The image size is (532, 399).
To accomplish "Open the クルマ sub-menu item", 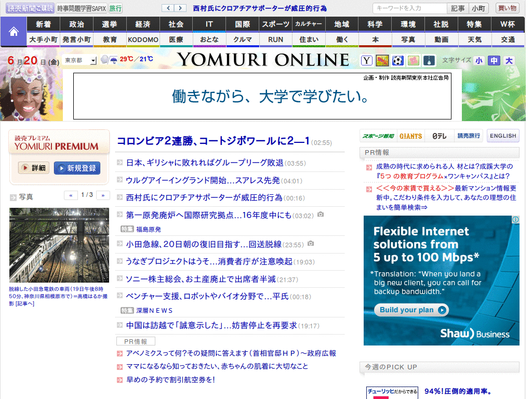I will 243,39.
